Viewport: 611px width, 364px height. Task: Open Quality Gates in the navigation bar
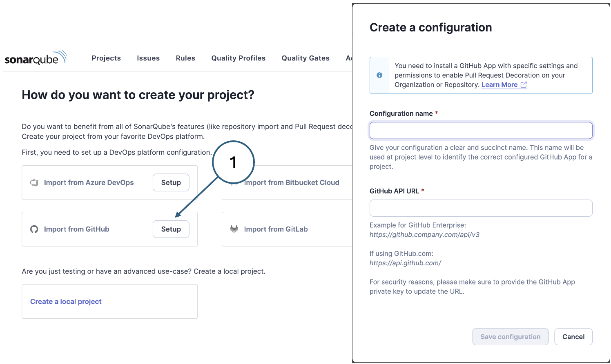coord(305,58)
